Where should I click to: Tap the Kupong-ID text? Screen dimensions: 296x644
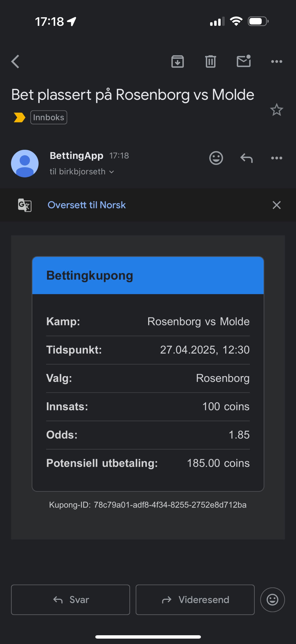coord(148,505)
